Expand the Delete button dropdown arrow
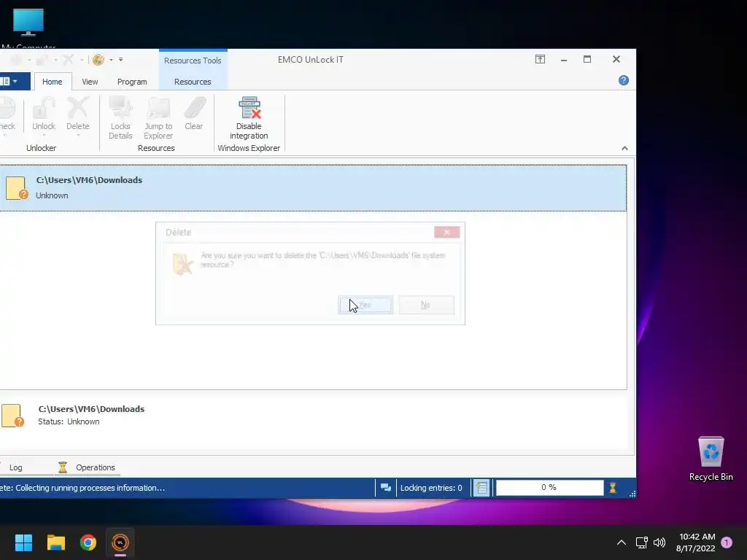747x560 pixels. (x=77, y=136)
